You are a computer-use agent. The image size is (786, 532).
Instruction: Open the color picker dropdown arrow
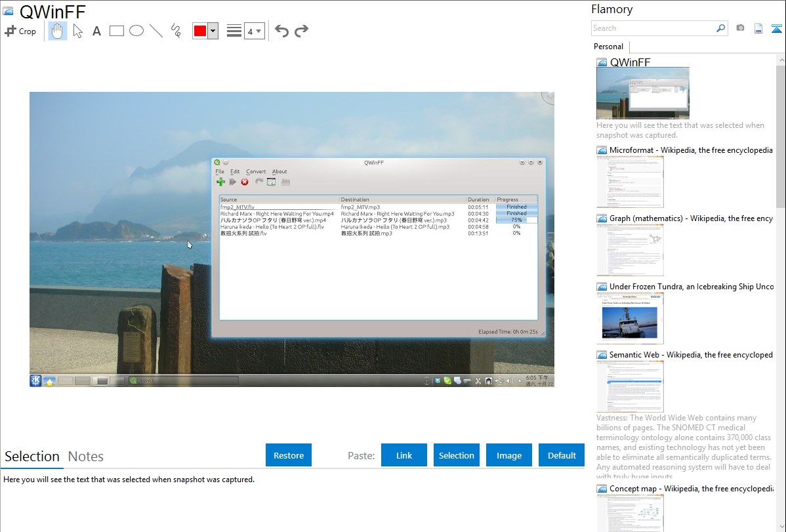pyautogui.click(x=213, y=31)
